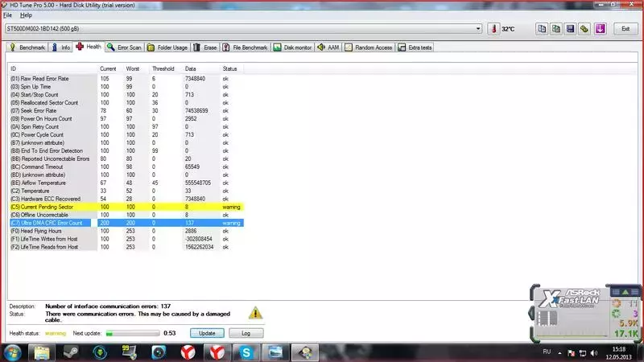Click the copy screenshot to clipboard icon

click(556, 29)
